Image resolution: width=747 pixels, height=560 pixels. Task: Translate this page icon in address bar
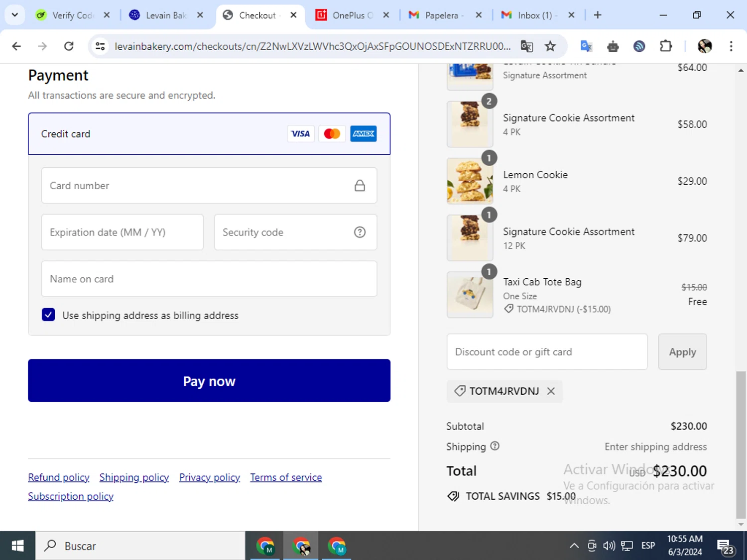(x=527, y=46)
